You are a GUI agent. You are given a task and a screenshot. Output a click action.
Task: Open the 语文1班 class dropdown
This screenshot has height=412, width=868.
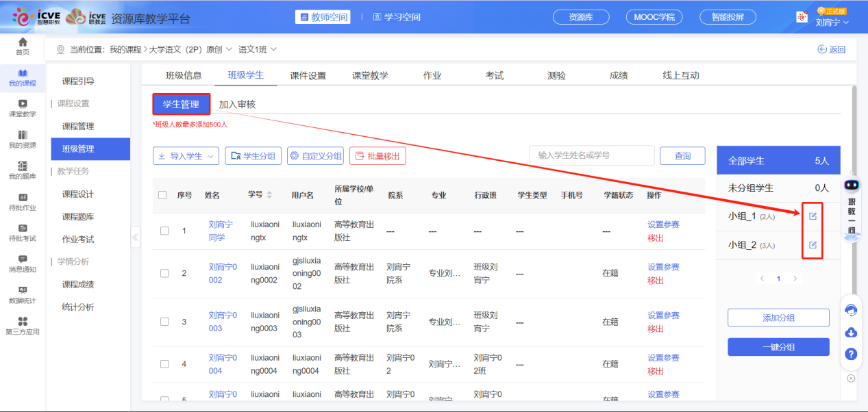(258, 49)
